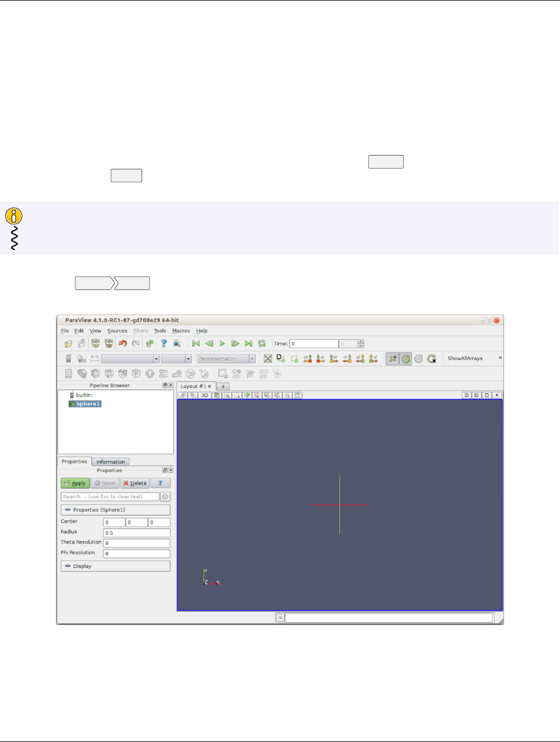Click the Reset camera icon

point(268,359)
